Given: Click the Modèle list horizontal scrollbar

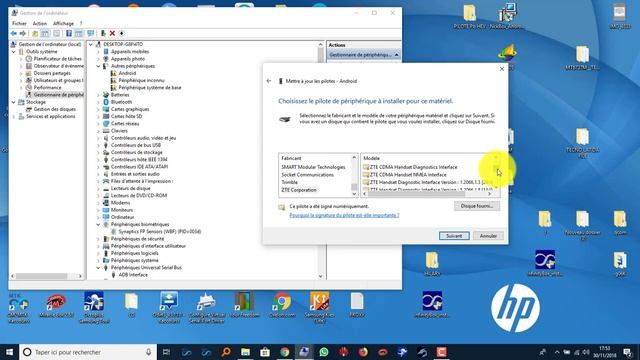Looking at the screenshot, I should click(427, 194).
